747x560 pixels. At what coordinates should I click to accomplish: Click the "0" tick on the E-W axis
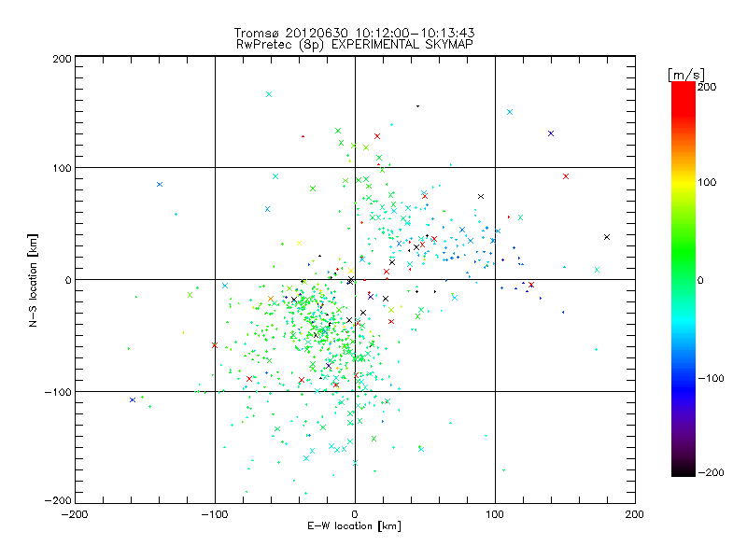[x=355, y=514]
